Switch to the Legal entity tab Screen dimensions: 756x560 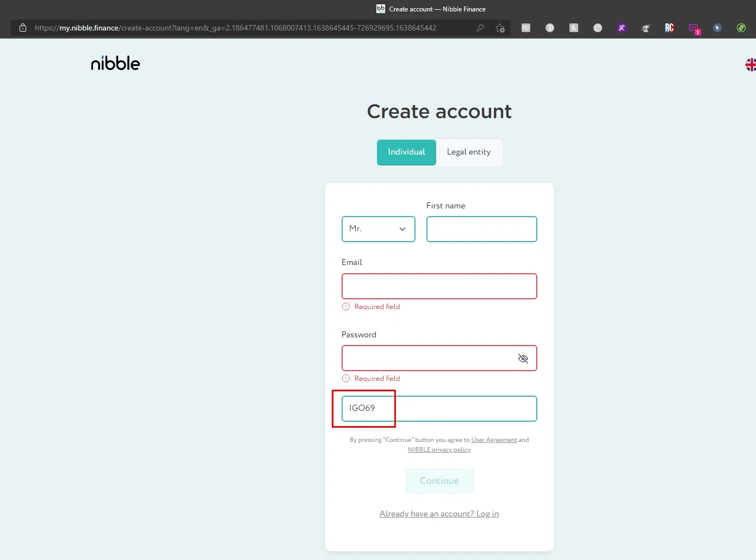click(469, 152)
